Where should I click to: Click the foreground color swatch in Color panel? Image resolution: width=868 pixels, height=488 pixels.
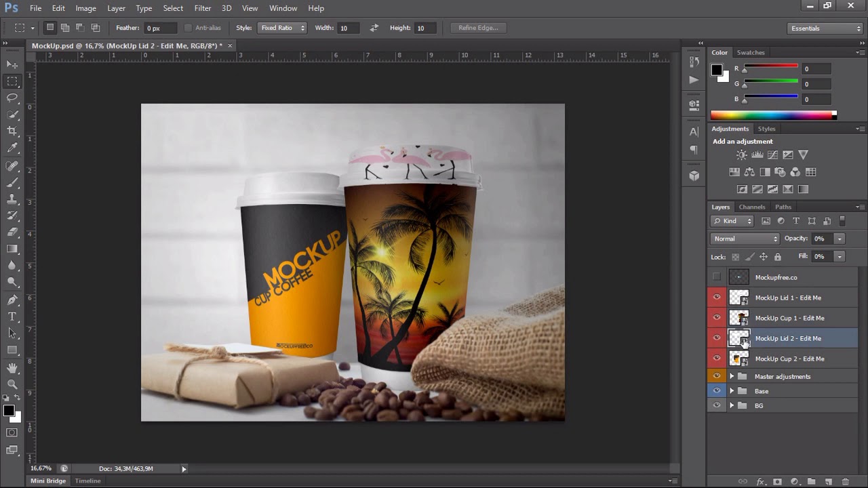point(717,70)
